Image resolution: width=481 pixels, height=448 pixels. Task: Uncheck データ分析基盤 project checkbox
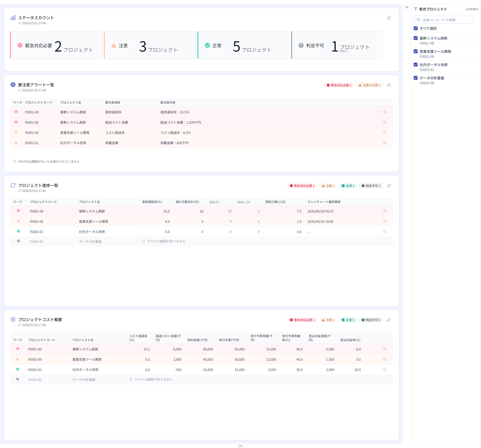415,78
